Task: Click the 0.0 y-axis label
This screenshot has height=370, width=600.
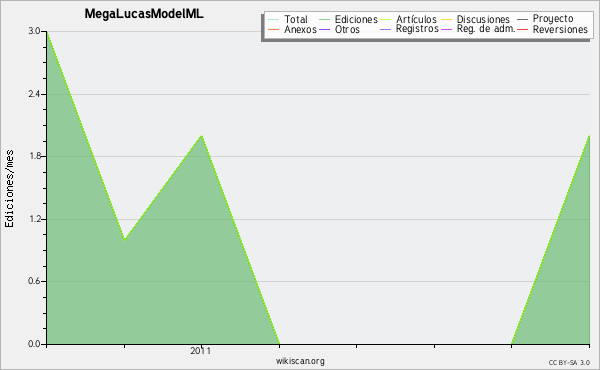Action: pos(34,344)
